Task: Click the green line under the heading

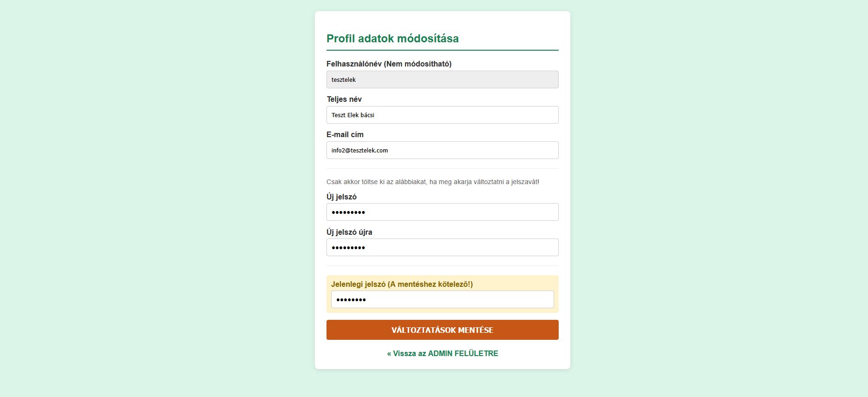Action: click(x=442, y=50)
